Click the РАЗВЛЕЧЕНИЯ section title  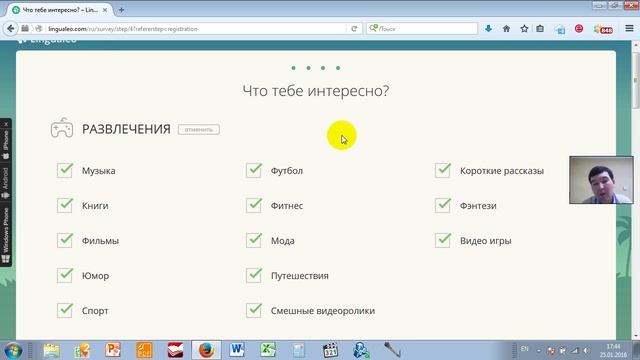126,129
